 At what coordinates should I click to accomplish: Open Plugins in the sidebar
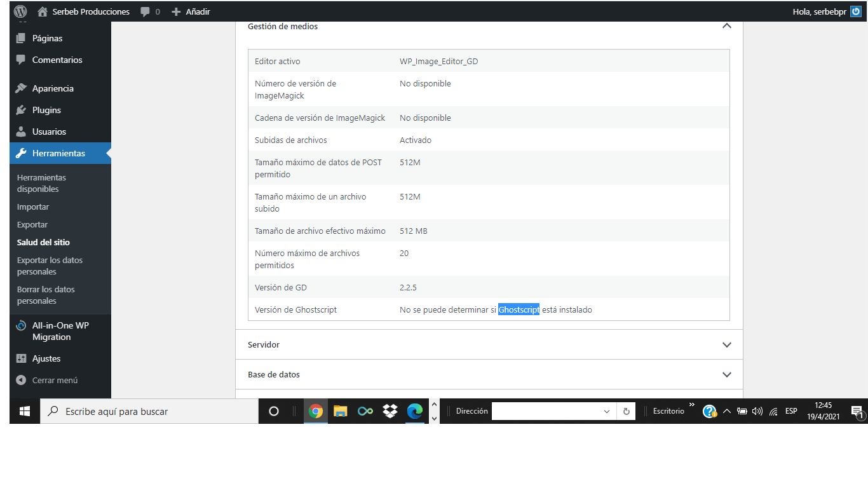(46, 110)
